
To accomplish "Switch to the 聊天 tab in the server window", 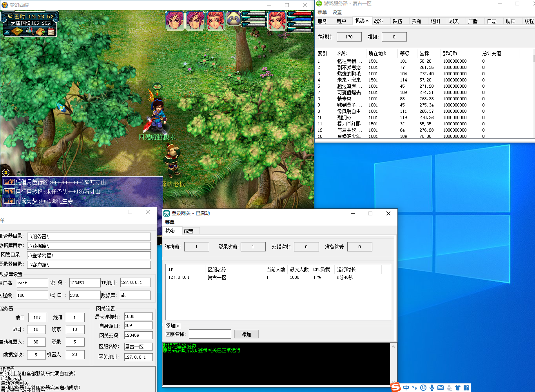I will pos(454,21).
